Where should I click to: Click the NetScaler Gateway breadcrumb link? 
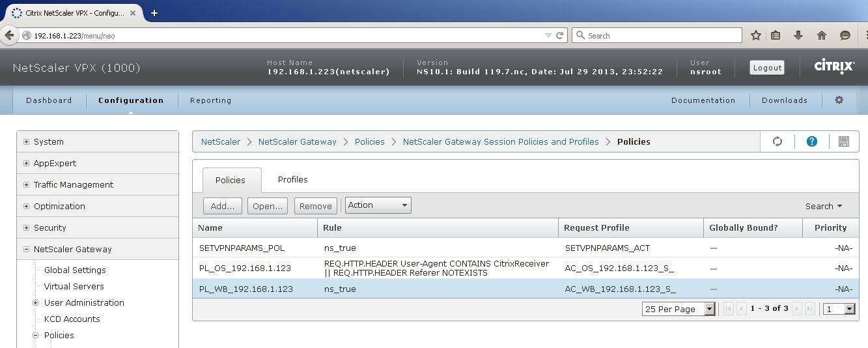tap(298, 141)
